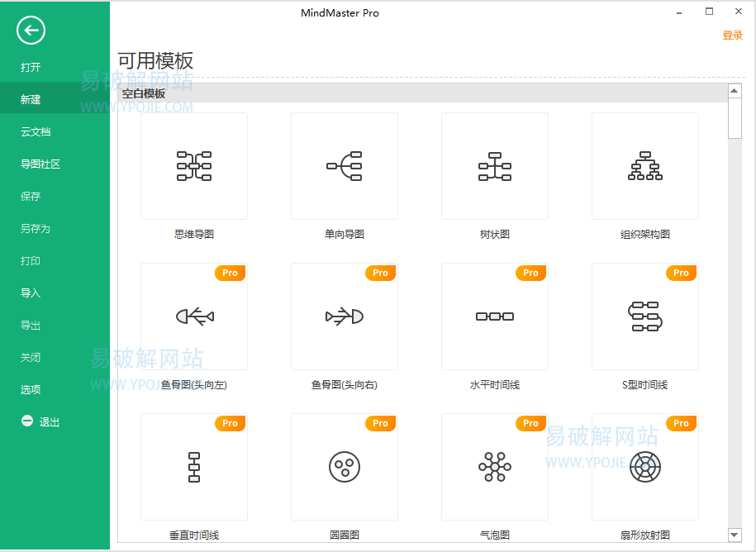756x552 pixels.
Task: Click the green back arrow icon
Action: pos(31,31)
